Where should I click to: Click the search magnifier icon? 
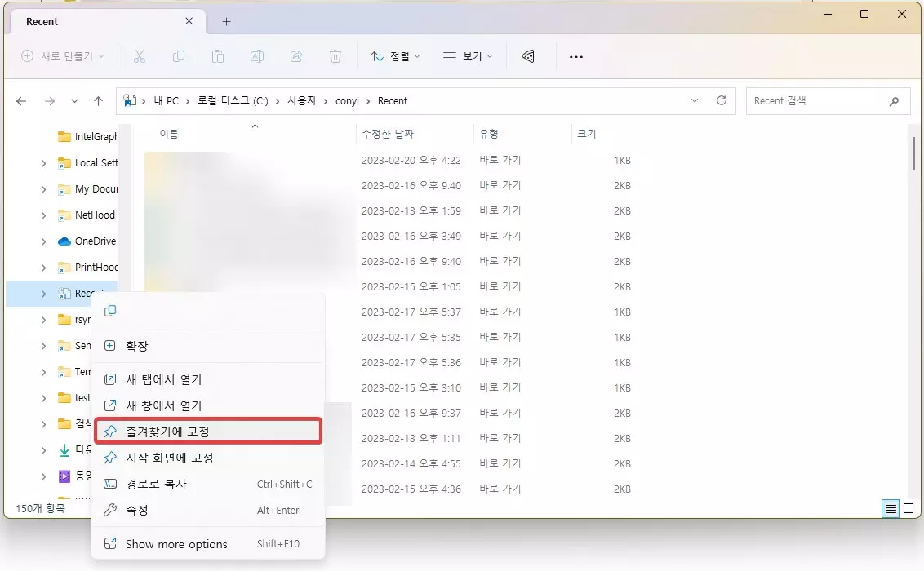894,101
